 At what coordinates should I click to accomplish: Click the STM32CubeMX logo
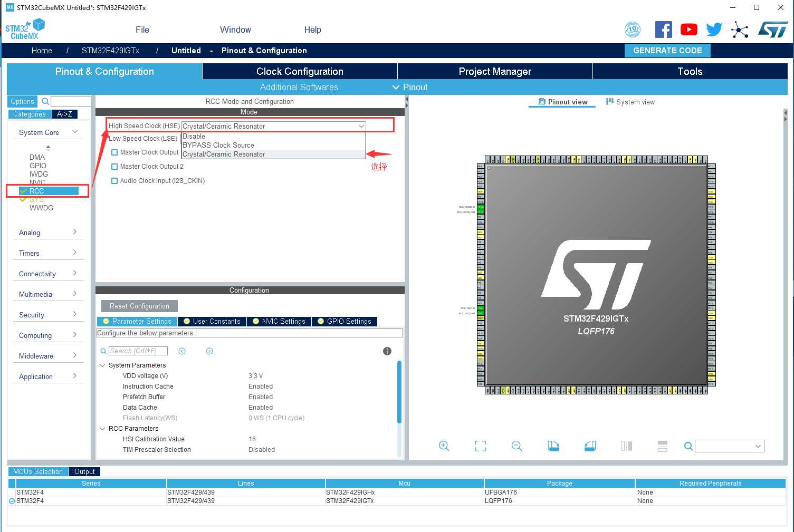pyautogui.click(x=25, y=29)
